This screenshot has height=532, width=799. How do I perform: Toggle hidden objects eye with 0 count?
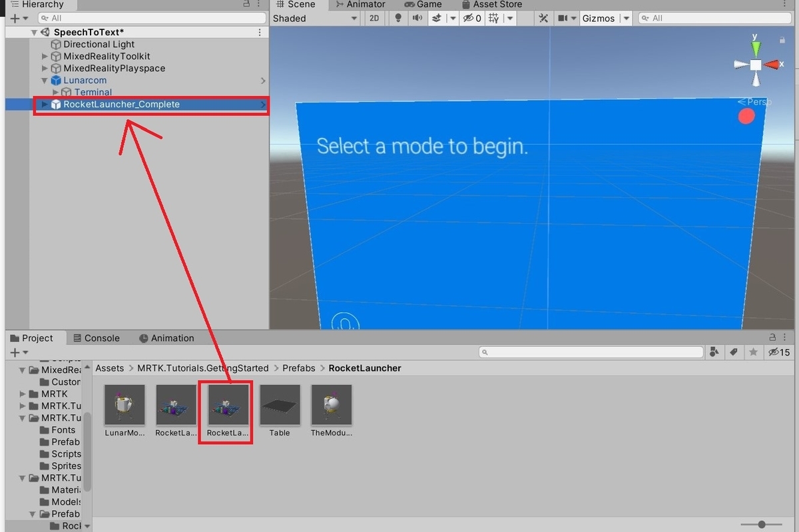472,19
